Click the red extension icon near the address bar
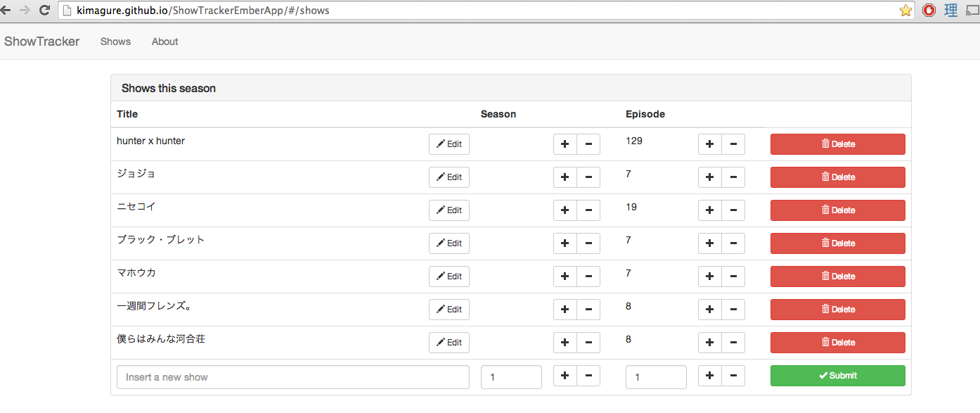This screenshot has width=980, height=413. (x=928, y=11)
